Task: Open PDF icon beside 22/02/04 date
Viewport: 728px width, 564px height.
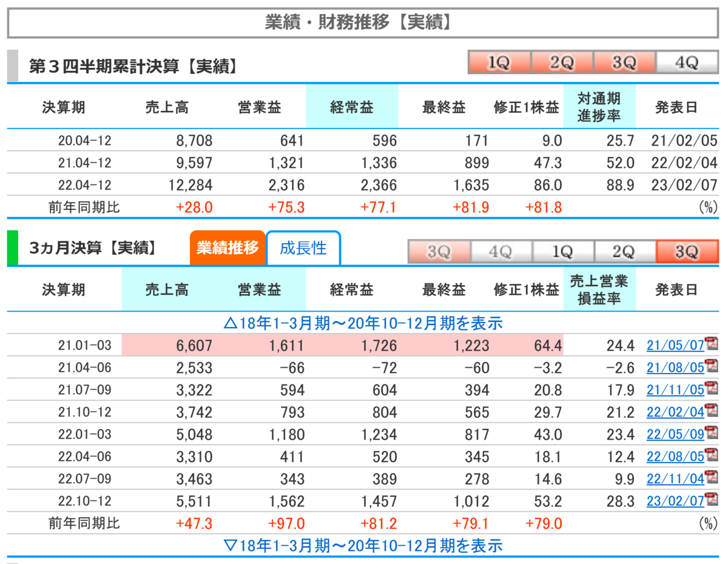Action: tap(712, 411)
